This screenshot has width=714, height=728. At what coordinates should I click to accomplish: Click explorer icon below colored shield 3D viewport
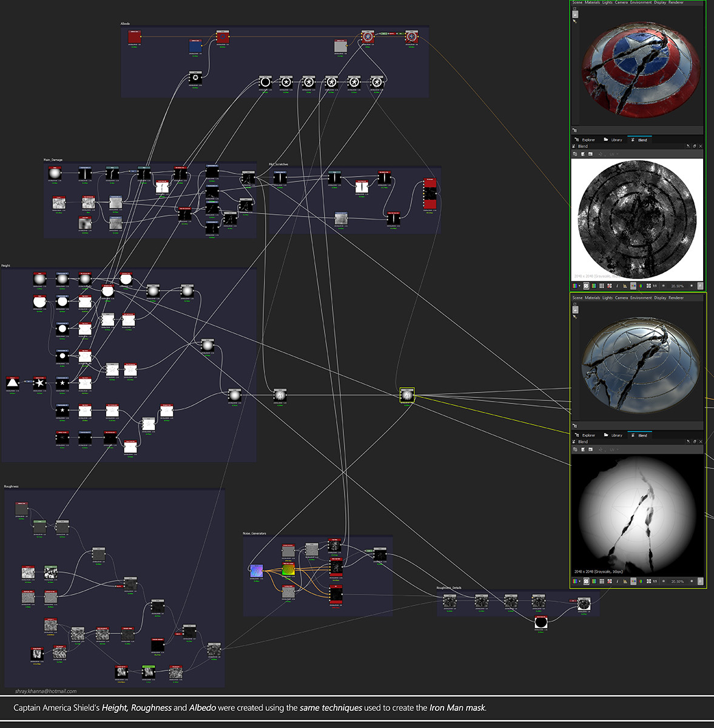click(574, 130)
